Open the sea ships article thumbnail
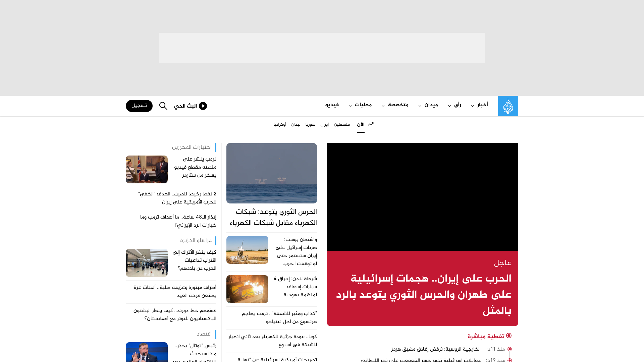644x362 pixels. [x=272, y=173]
